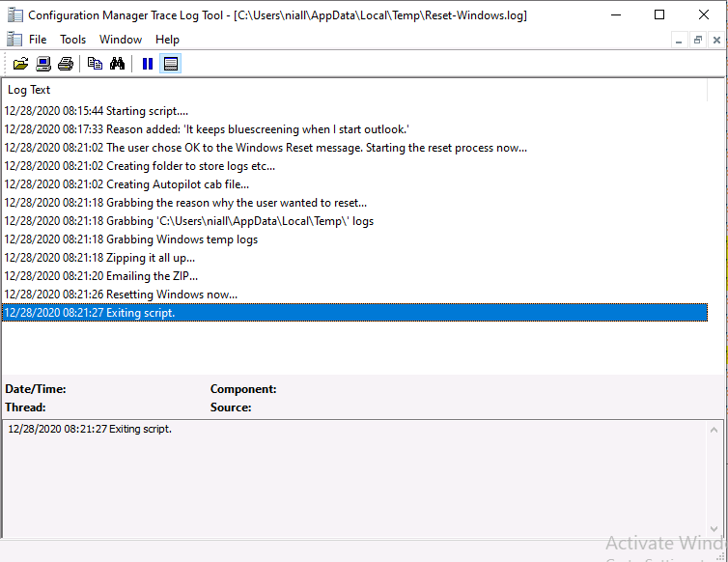Image resolution: width=728 pixels, height=562 pixels.
Task: Open the Help menu
Action: [168, 40]
